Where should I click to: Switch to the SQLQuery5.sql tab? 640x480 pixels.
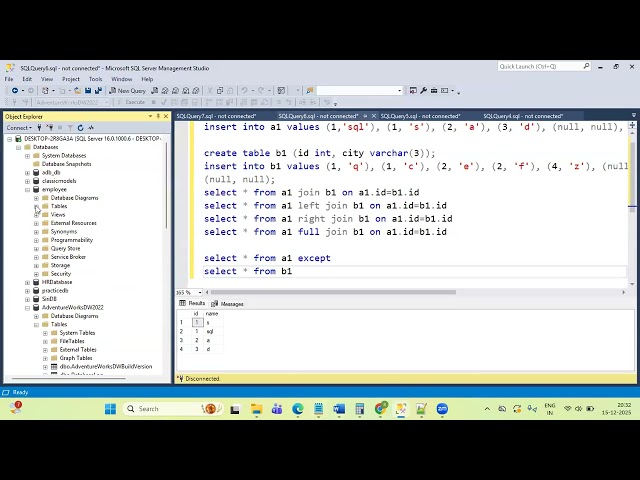point(420,116)
